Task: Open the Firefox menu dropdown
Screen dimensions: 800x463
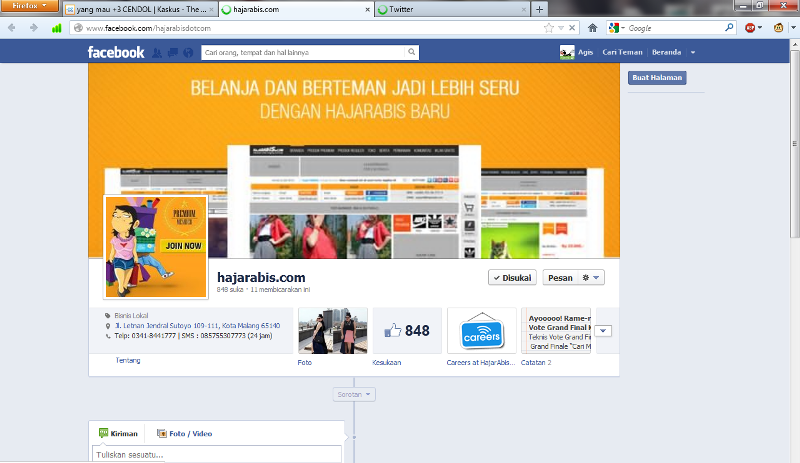Action: [29, 6]
